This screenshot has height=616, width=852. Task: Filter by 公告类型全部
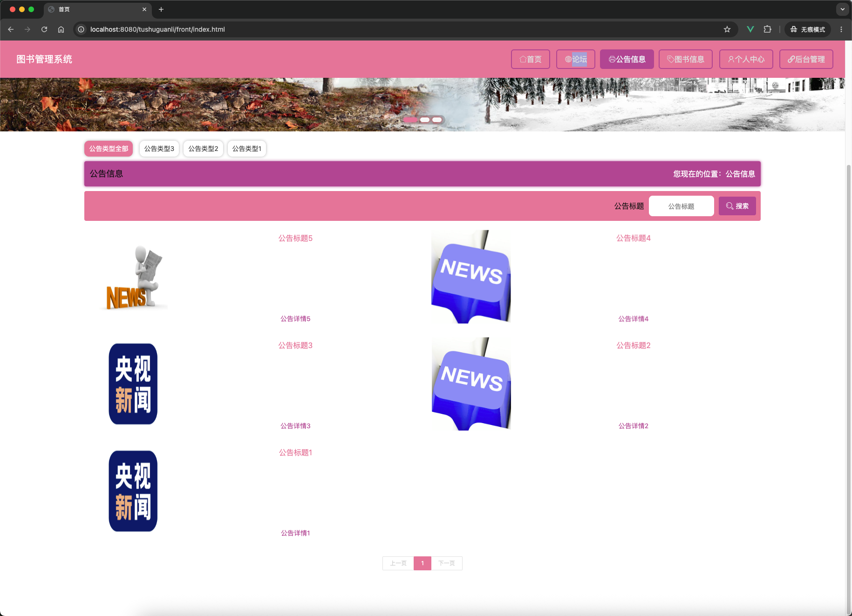[109, 149]
